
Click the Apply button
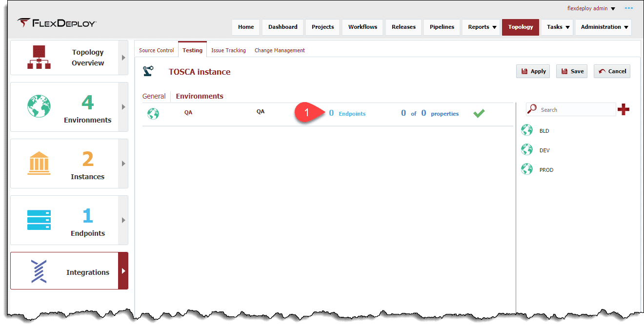(533, 71)
